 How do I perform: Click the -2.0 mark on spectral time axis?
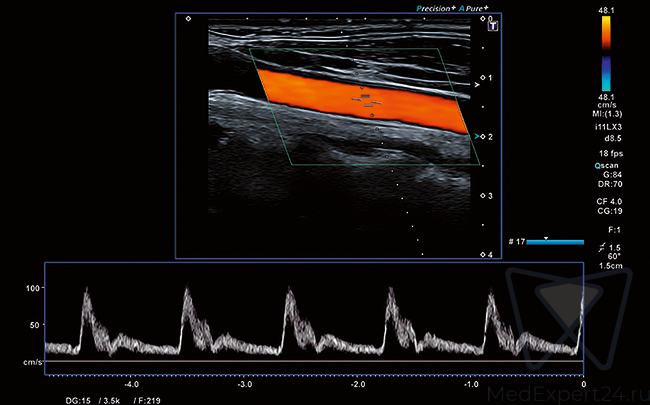click(x=357, y=383)
